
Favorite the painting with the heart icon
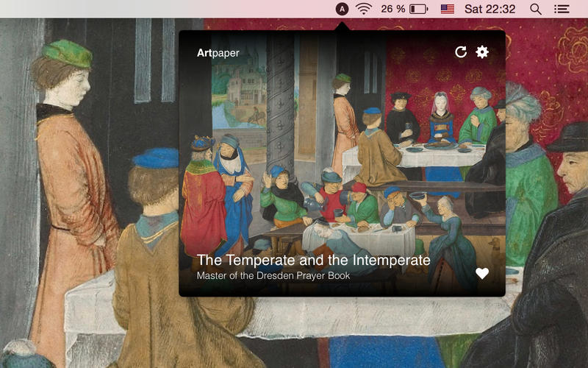tap(482, 273)
